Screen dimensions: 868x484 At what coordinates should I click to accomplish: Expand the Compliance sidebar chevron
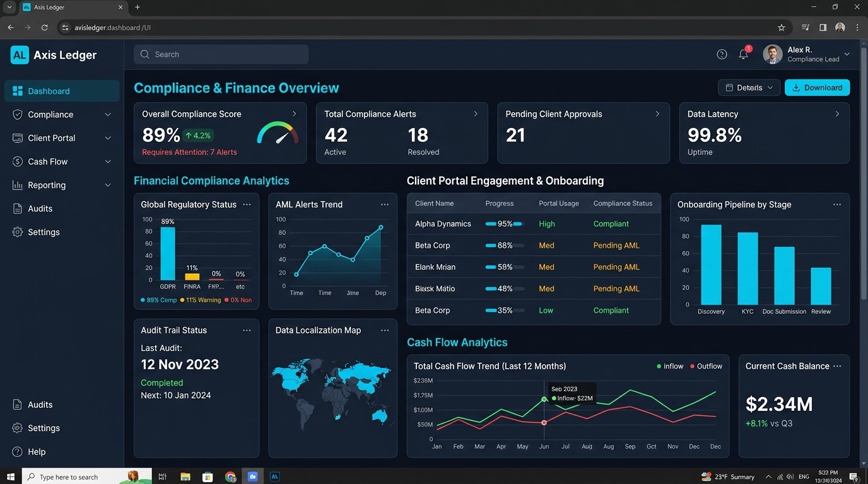pyautogui.click(x=108, y=115)
